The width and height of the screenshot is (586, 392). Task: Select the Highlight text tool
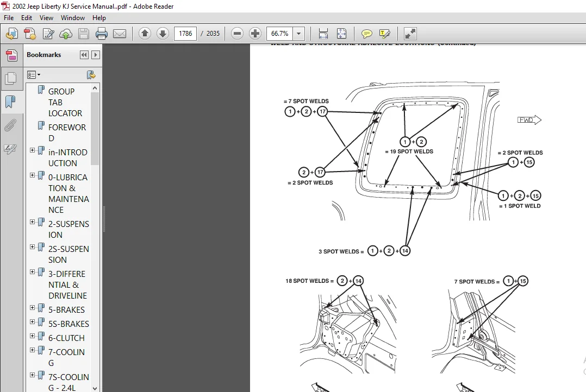(384, 34)
